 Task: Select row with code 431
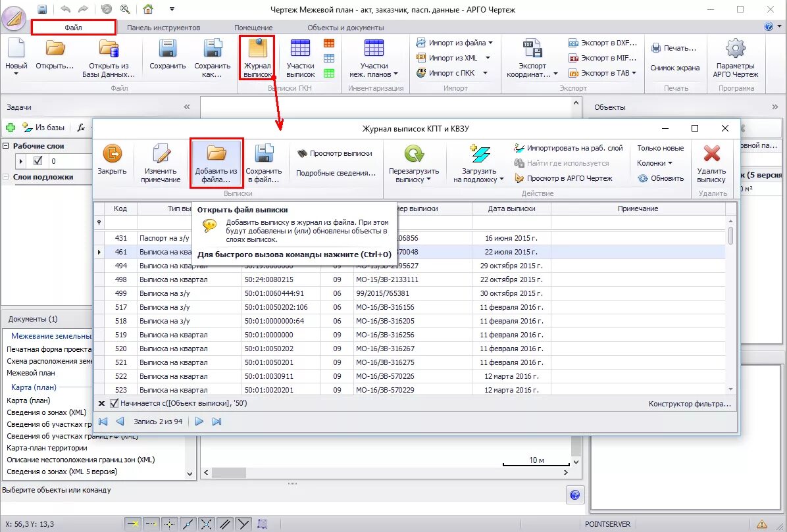[409, 238]
